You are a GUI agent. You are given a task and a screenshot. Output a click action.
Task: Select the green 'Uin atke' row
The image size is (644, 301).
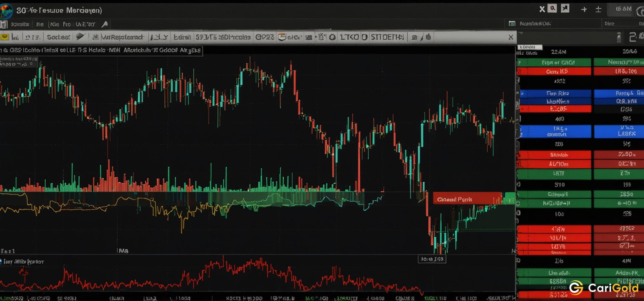(x=554, y=273)
